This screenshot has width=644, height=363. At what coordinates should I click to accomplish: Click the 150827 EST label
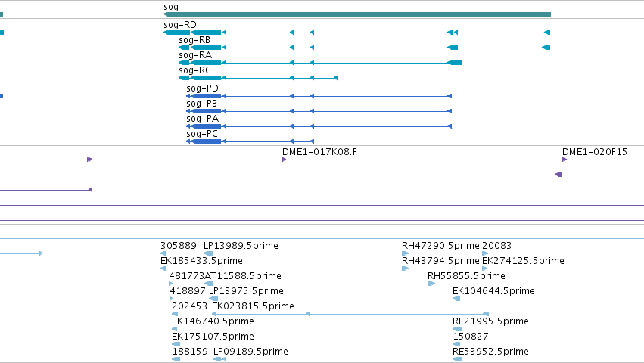(470, 337)
